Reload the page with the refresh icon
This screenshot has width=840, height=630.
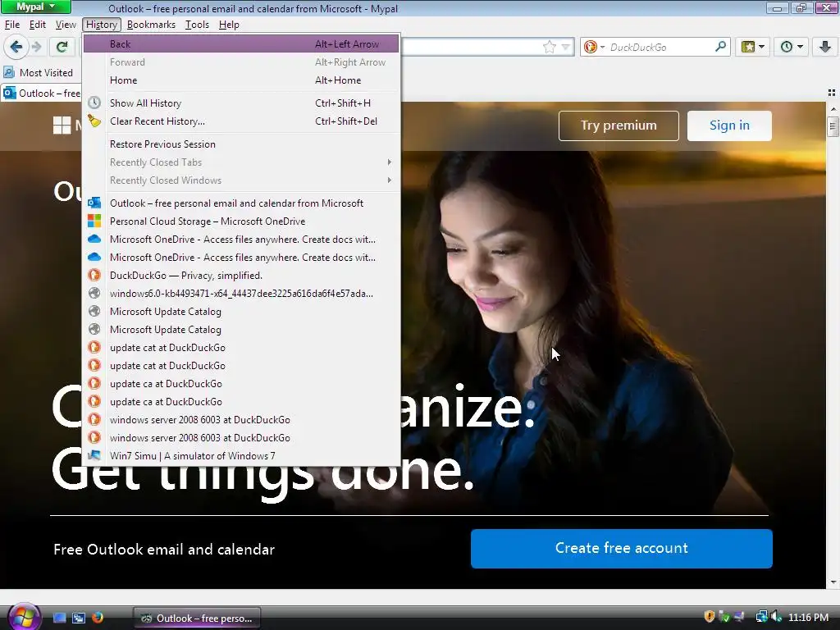coord(62,47)
